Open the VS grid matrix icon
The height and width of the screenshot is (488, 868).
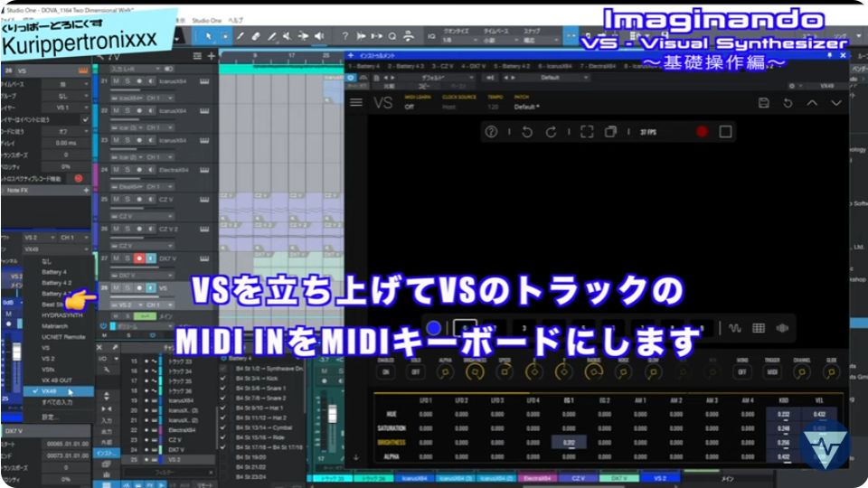point(759,328)
